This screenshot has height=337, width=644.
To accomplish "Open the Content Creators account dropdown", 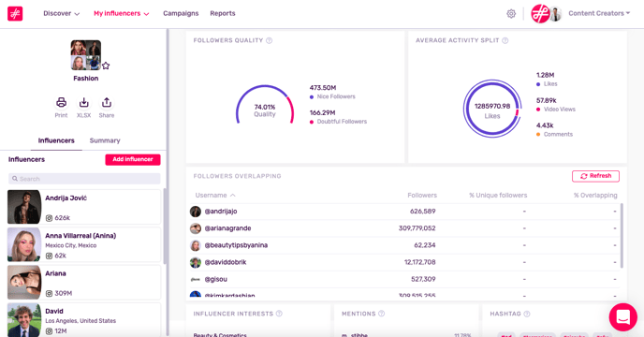I will coord(599,13).
